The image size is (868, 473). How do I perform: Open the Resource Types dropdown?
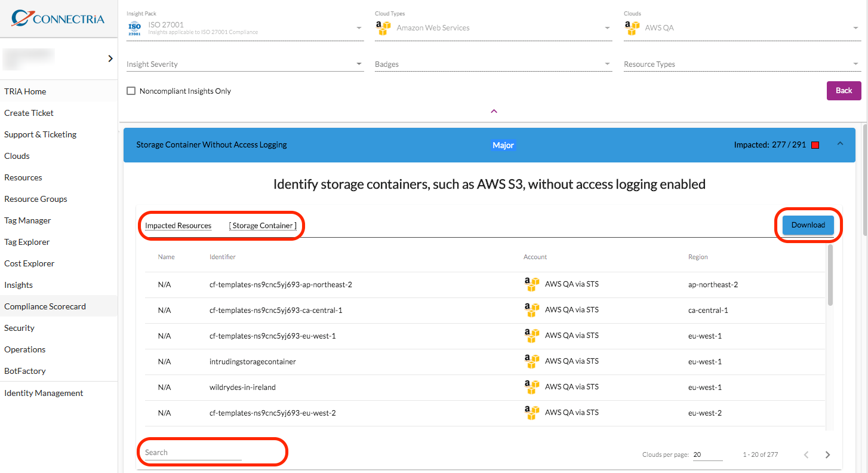pyautogui.click(x=742, y=64)
